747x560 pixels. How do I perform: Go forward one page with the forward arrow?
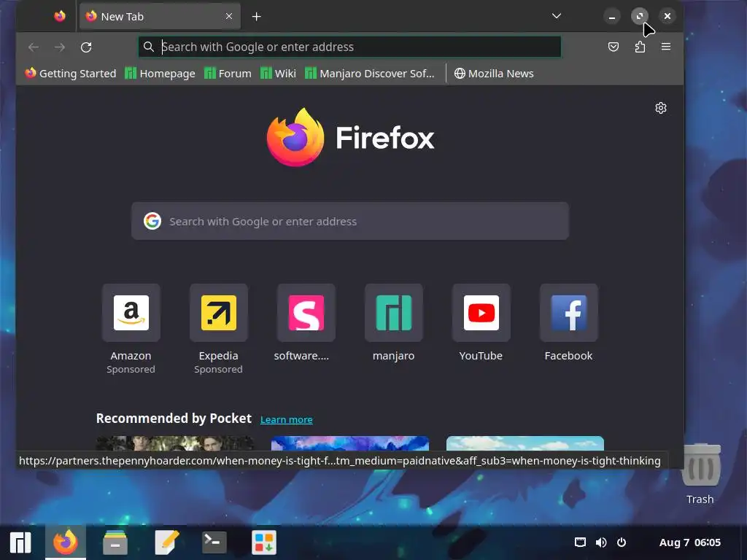pos(60,47)
